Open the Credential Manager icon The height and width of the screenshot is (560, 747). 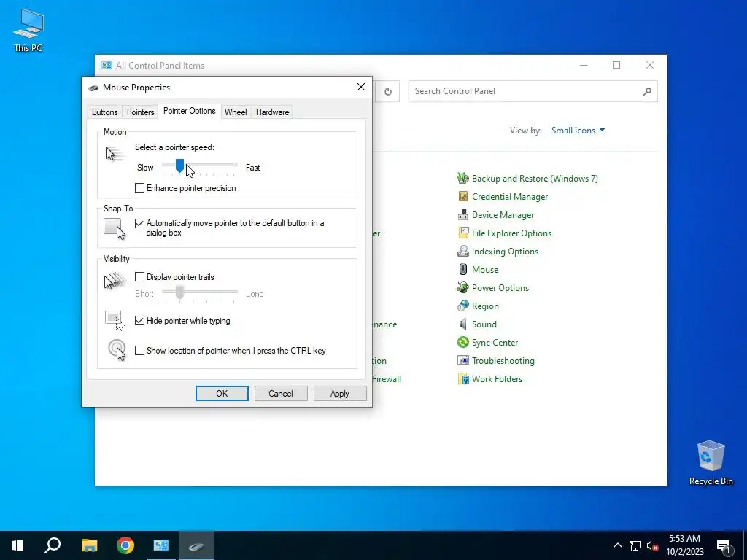coord(462,197)
